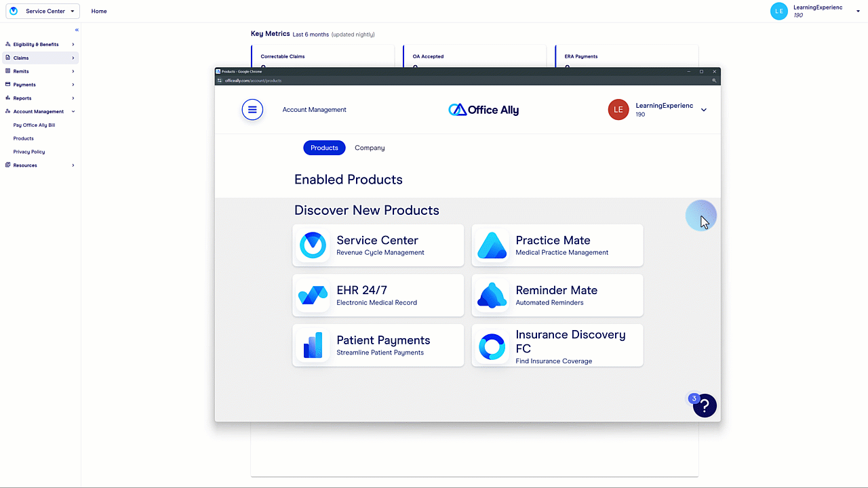Open the Service Center Revenue Cycle Management card
The width and height of the screenshot is (868, 488).
pos(378,245)
